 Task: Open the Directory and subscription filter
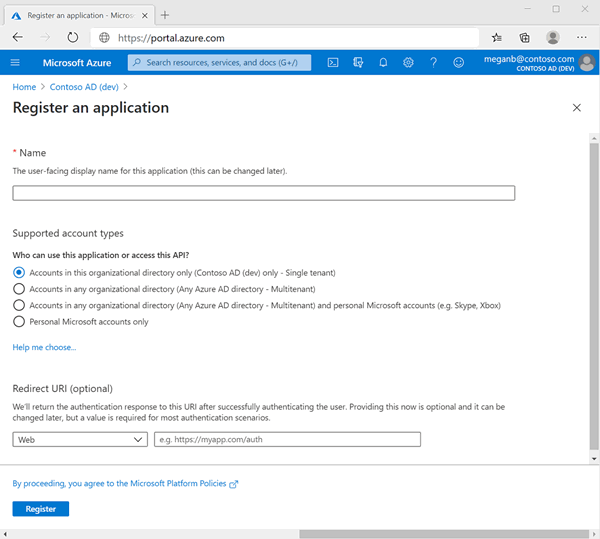[x=358, y=62]
